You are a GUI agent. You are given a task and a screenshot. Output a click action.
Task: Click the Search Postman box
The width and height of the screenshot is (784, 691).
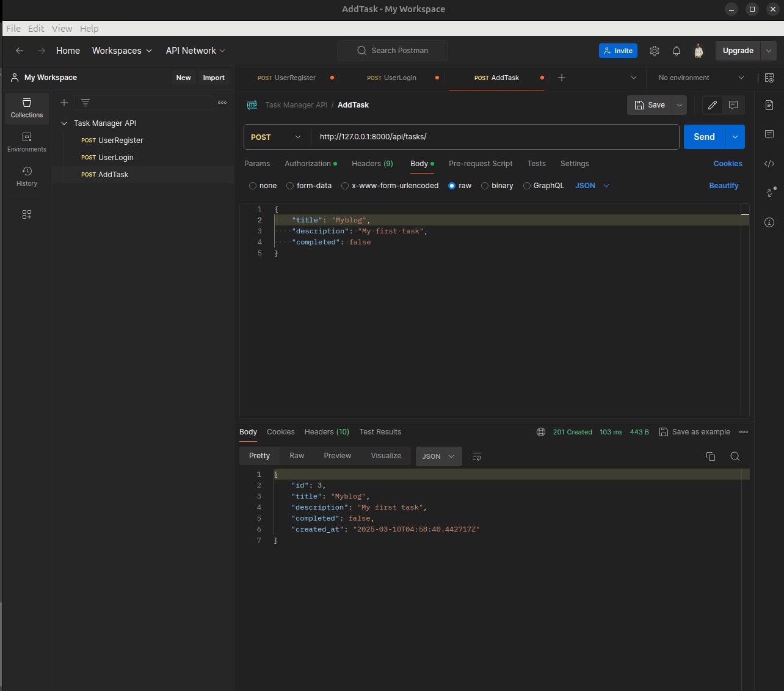pyautogui.click(x=393, y=51)
